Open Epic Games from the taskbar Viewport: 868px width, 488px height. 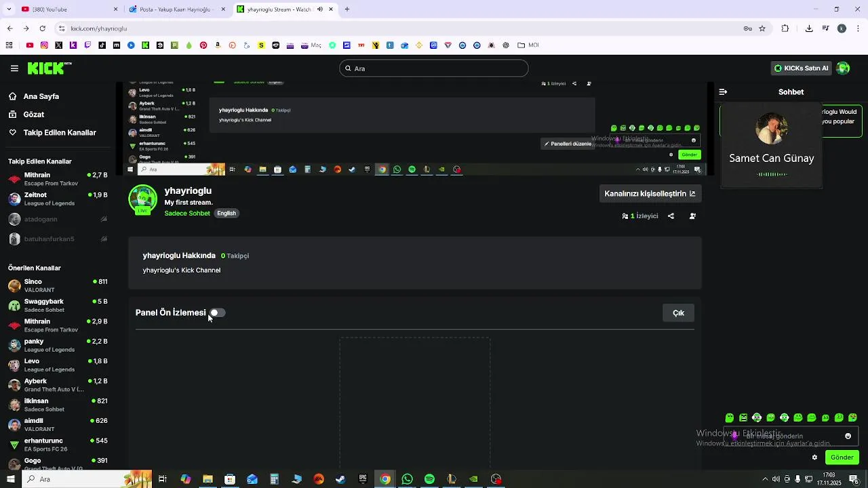click(x=363, y=479)
